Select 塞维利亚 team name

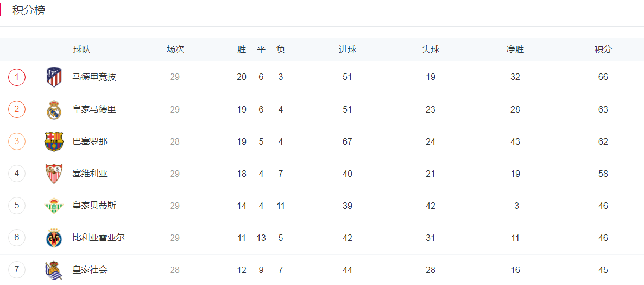(x=90, y=174)
